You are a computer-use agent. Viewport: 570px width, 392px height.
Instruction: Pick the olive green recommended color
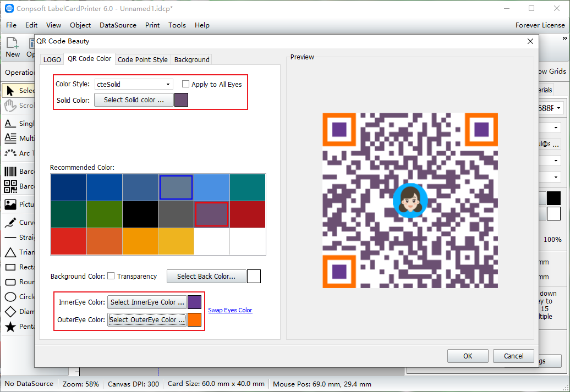click(105, 214)
